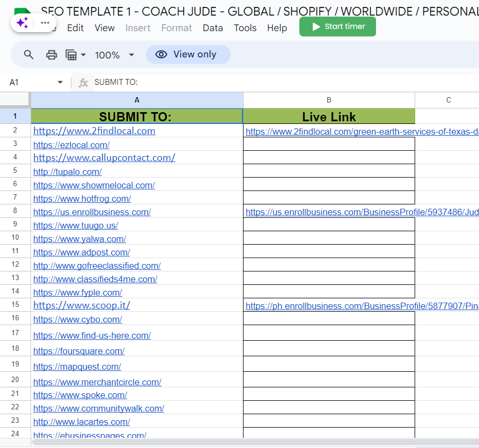Open the ph.enrollbusiness BusinessProfile/5877907 live link
This screenshot has width=479, height=448.
[362, 306]
